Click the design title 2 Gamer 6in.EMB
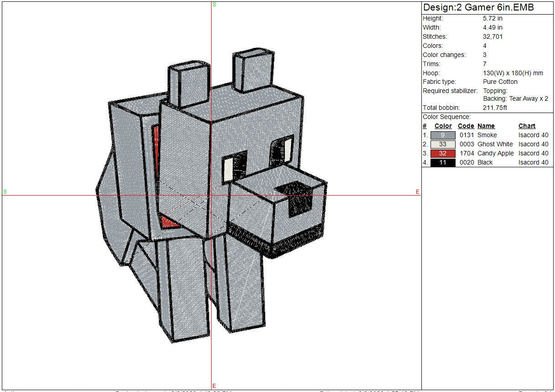The height and width of the screenshot is (392, 555). (478, 8)
